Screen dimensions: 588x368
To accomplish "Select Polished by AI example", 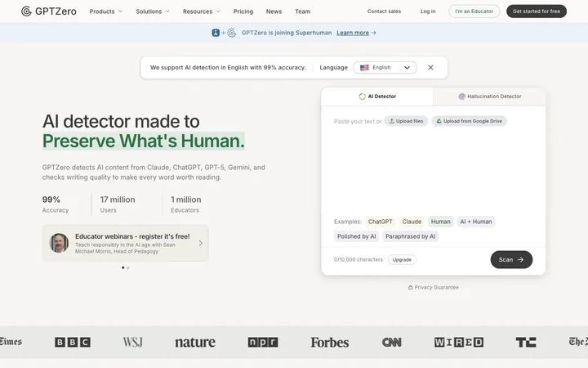I will (356, 236).
